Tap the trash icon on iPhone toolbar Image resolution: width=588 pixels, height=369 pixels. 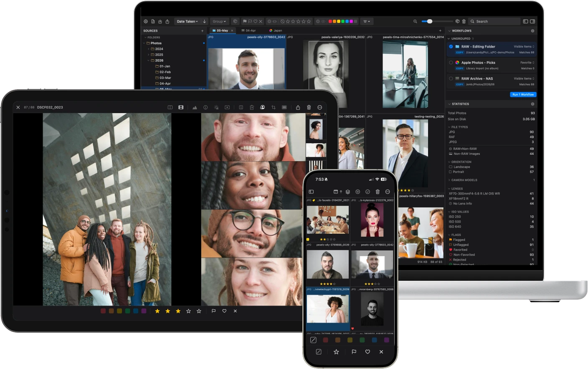coord(378,192)
